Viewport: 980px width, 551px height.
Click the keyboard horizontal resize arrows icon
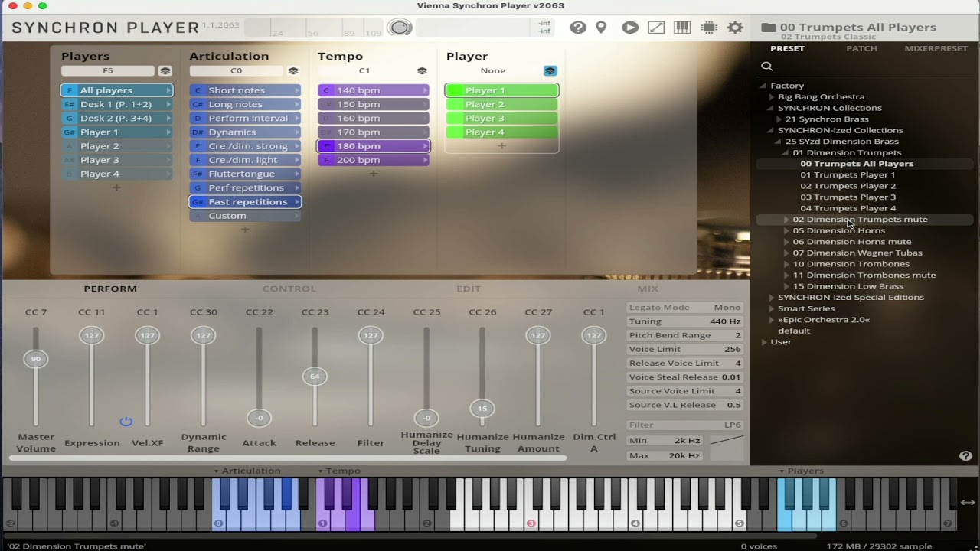968,503
